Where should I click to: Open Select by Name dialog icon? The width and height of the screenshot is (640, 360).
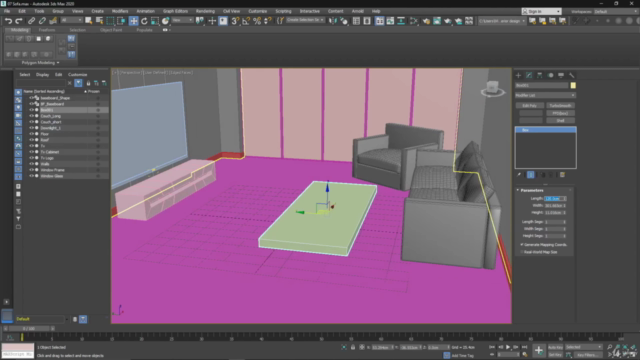point(99,21)
